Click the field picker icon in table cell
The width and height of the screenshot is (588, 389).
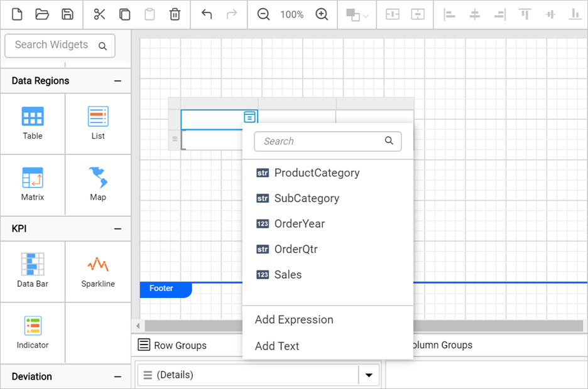[250, 117]
